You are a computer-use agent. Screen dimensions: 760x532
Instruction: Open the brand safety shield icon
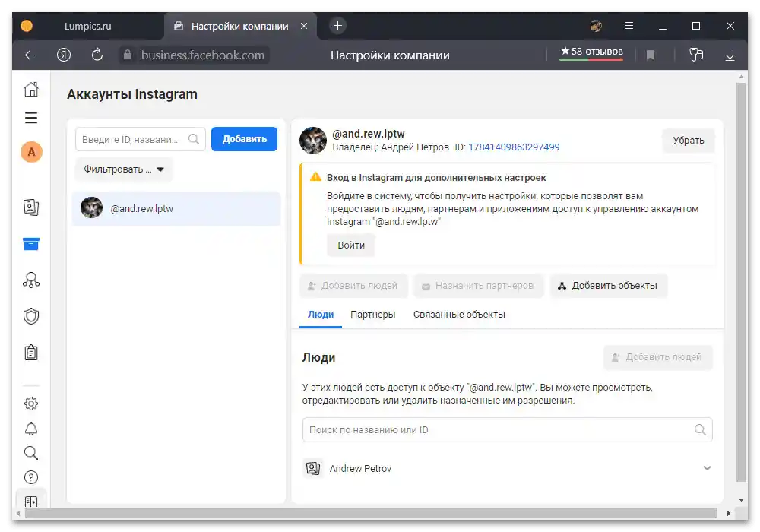click(31, 316)
